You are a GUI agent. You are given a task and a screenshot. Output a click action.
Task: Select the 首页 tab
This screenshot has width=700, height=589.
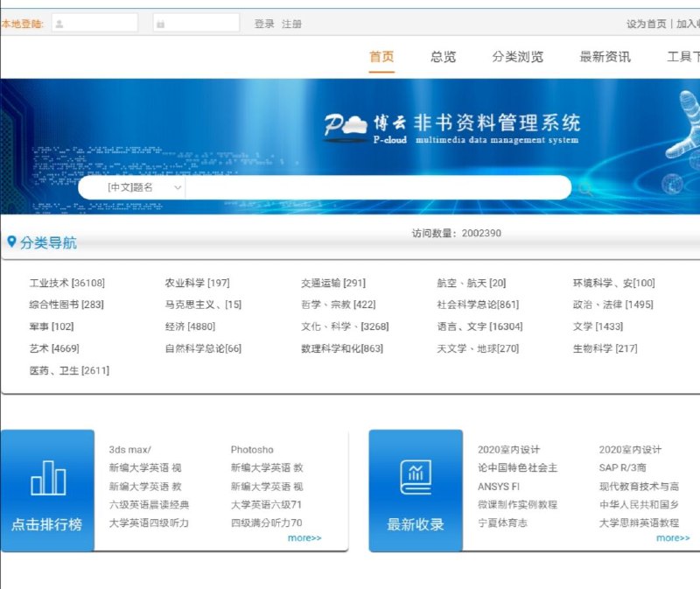381,57
